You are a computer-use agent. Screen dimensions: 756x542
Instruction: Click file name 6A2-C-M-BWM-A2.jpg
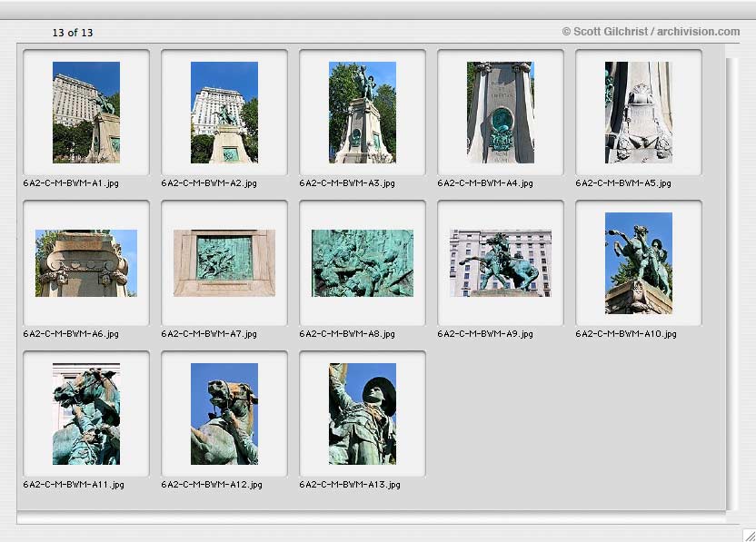[209, 183]
